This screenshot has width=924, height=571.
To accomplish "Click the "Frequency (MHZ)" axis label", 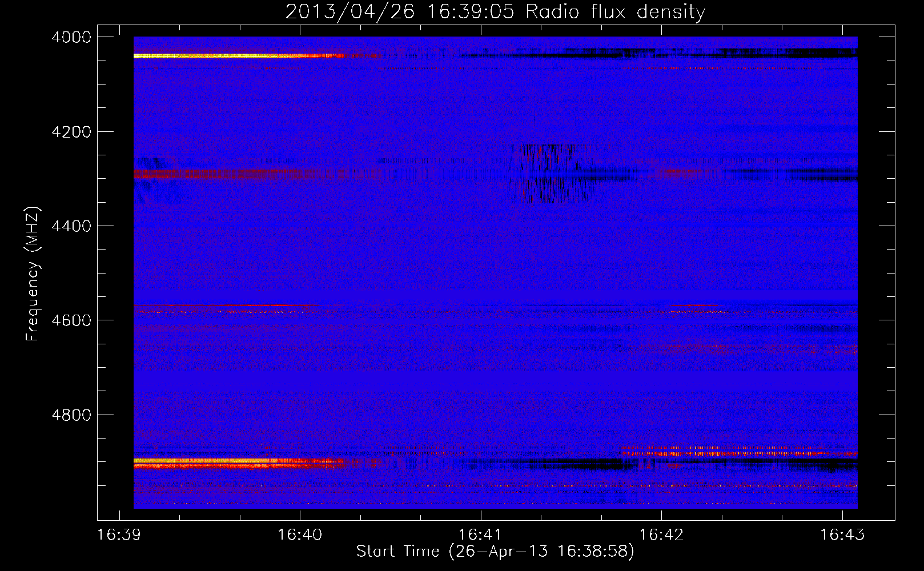I will pyautogui.click(x=33, y=274).
